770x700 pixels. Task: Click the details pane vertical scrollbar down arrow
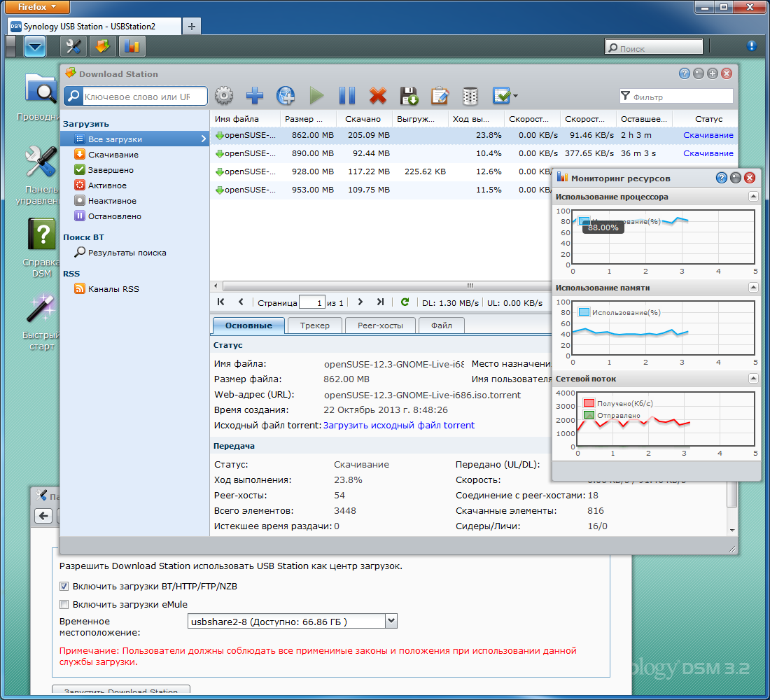tap(732, 530)
